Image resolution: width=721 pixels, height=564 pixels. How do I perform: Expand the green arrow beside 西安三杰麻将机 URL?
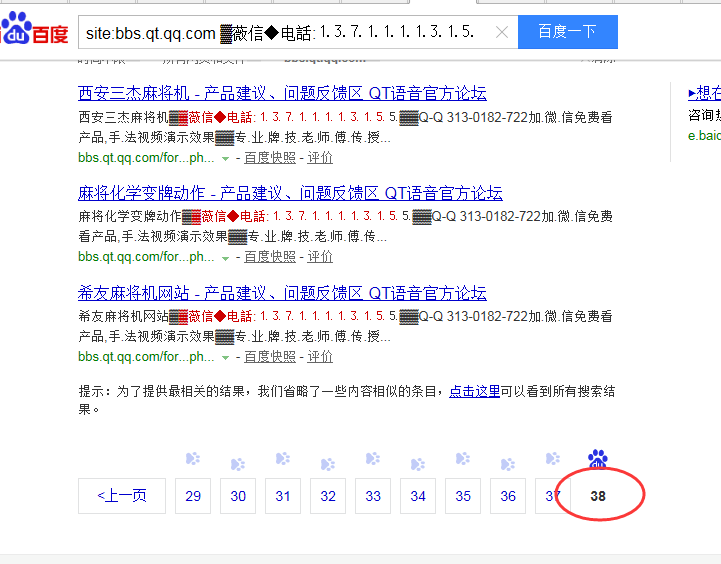click(226, 159)
